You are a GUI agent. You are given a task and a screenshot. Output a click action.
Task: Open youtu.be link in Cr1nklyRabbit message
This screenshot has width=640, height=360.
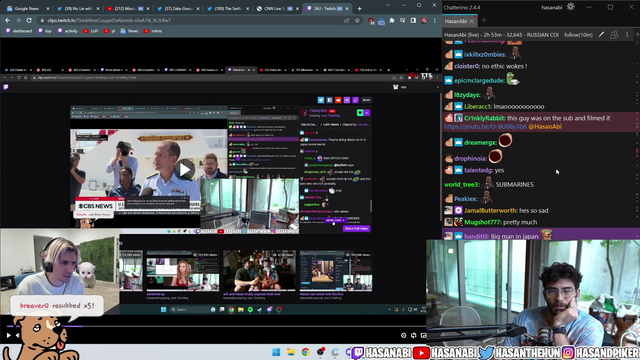[485, 127]
